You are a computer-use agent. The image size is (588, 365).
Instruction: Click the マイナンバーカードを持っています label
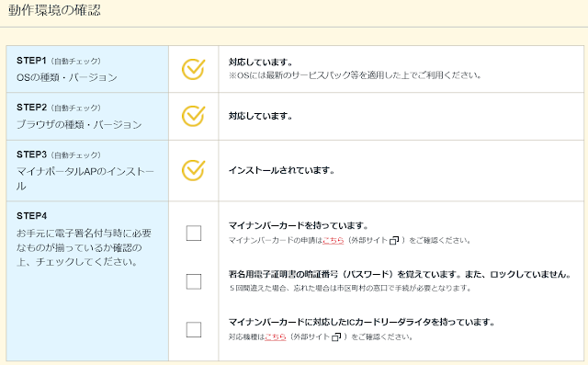299,225
